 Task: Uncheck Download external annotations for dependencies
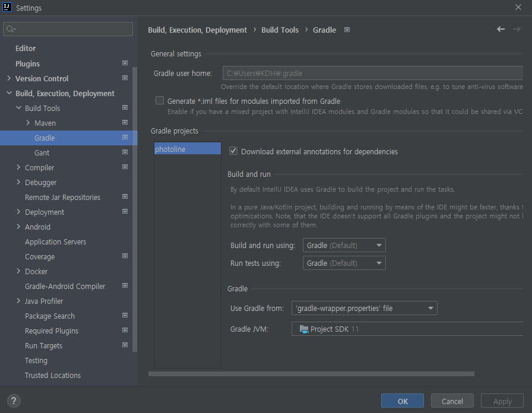point(233,151)
